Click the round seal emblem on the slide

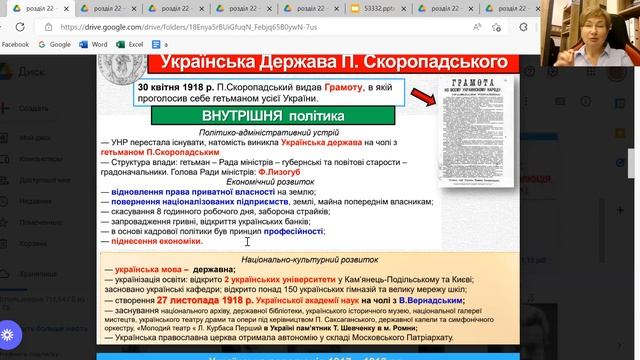(122, 68)
